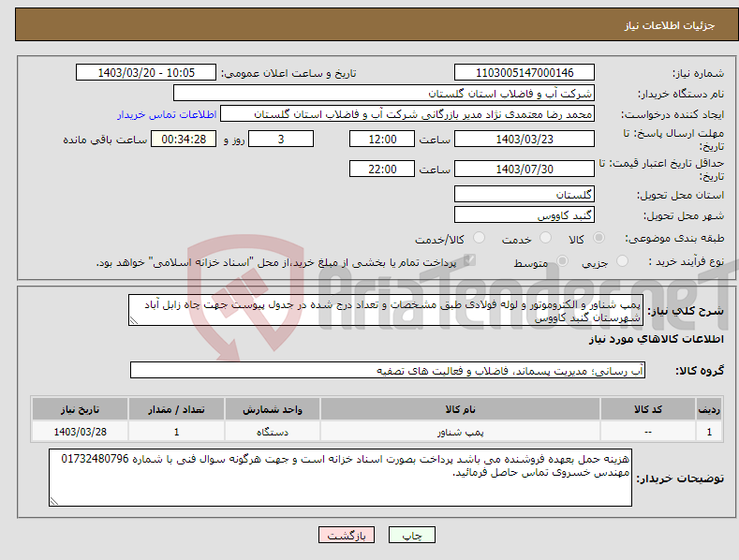Click the price validity date 1403/07/30
739x560 pixels.
pyautogui.click(x=525, y=169)
